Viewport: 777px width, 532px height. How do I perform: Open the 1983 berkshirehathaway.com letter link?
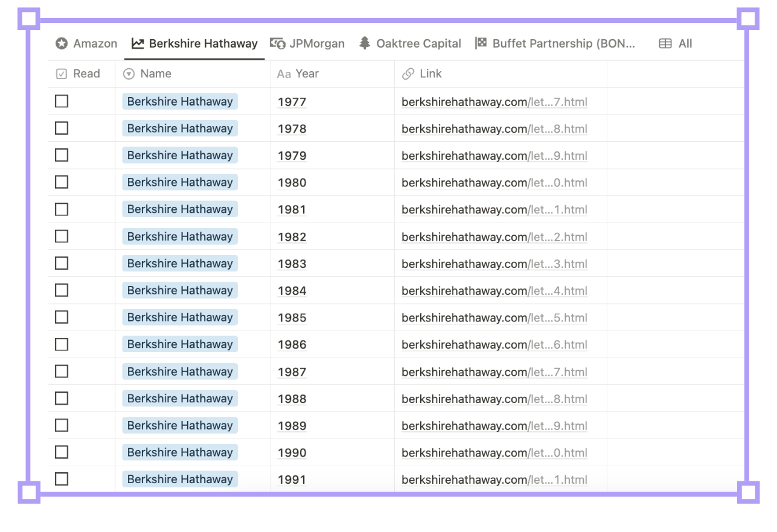[x=494, y=264]
